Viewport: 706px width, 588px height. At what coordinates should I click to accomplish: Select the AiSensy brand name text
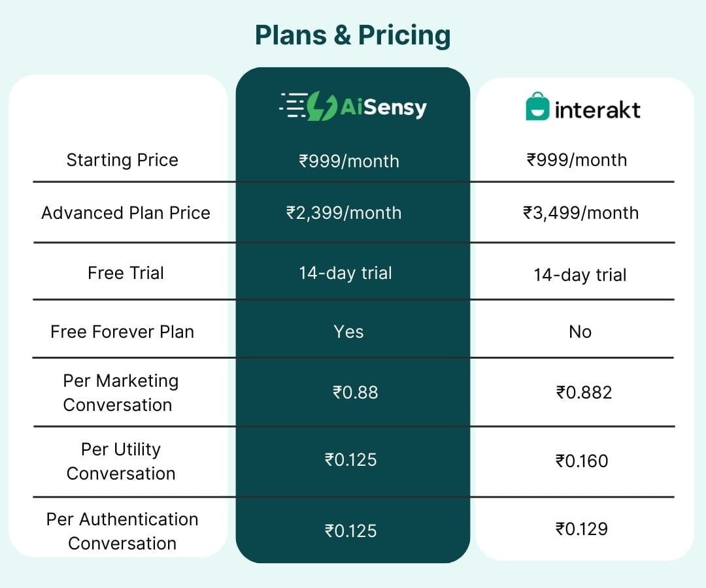pos(383,108)
